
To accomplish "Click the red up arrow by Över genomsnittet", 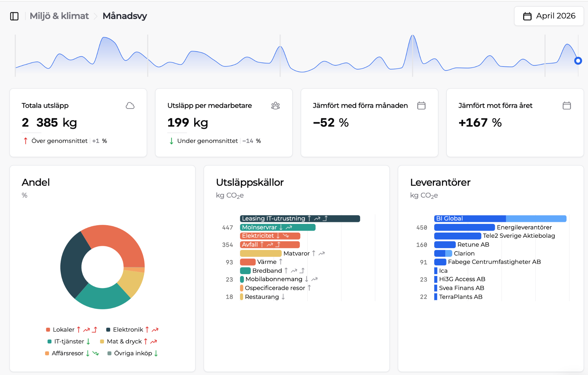I will click(25, 141).
